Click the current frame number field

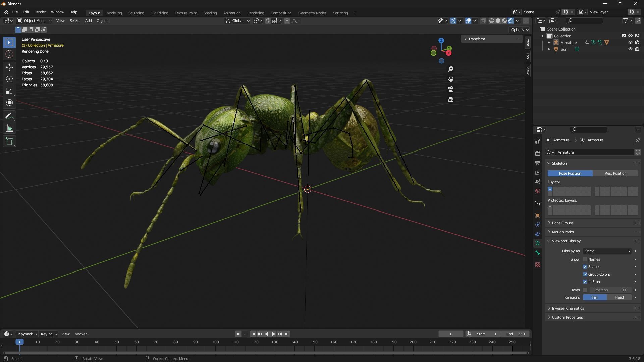pyautogui.click(x=450, y=334)
